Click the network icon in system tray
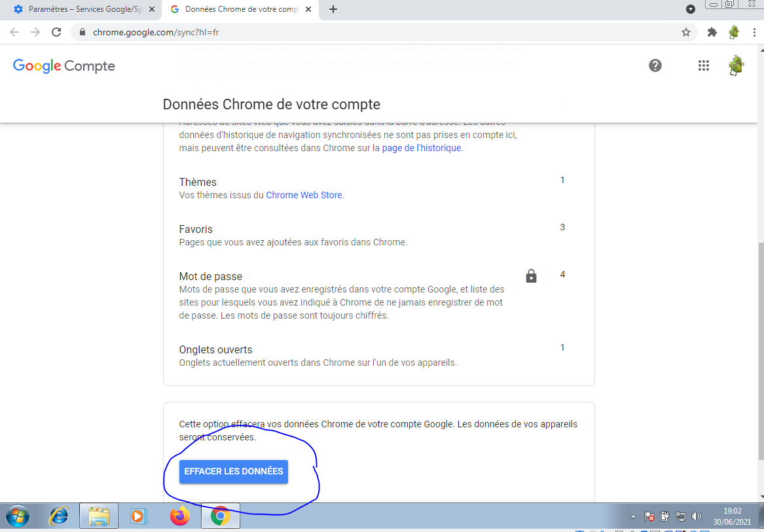 pos(681,516)
